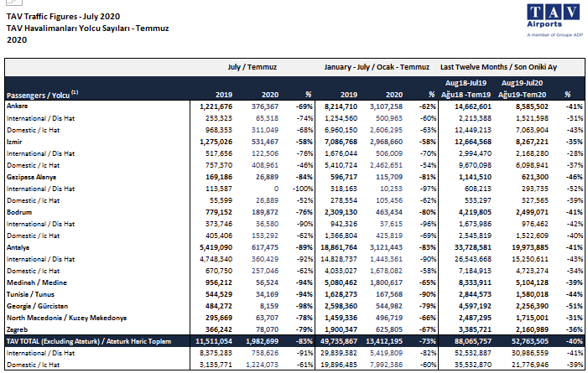Viewport: 588px width, 373px height.
Task: Click the subtitle 'TAV Havalimanları Yolcu Sayıları - Temmuz'
Action: click(x=87, y=28)
